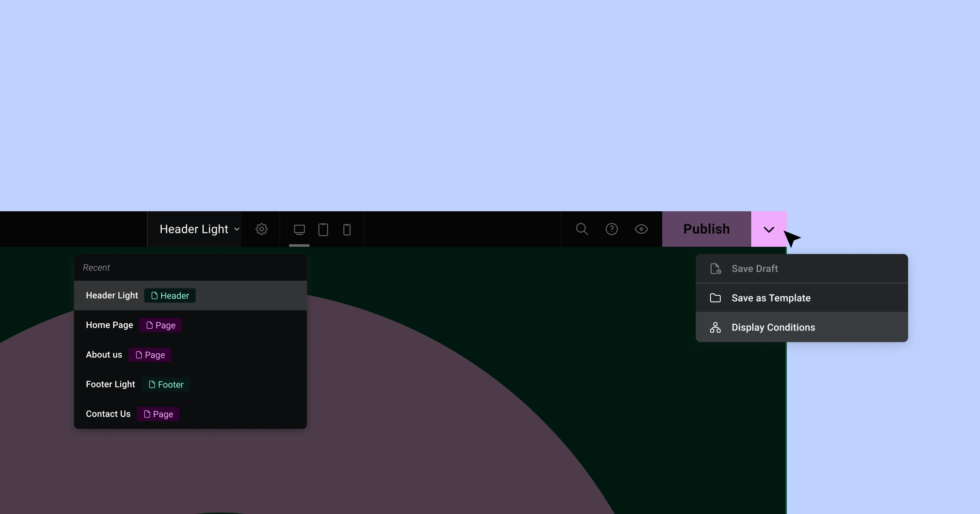Click the settings gear icon
This screenshot has width=980, height=514.
point(261,229)
